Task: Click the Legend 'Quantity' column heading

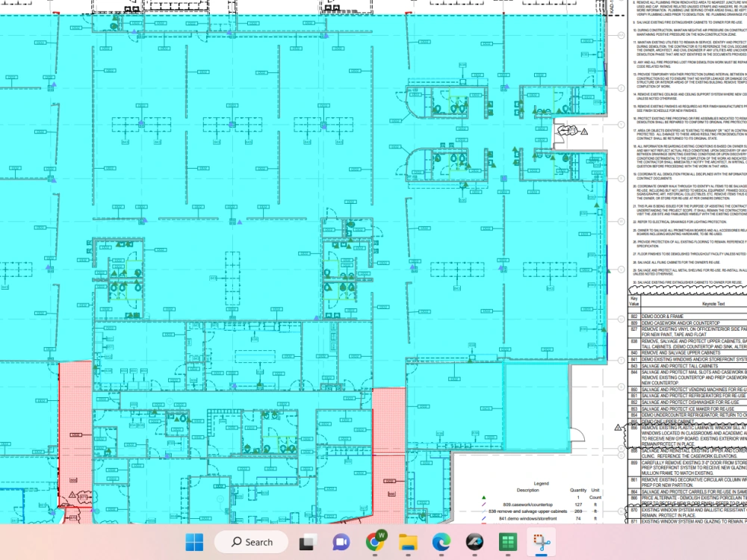Action: click(x=578, y=490)
